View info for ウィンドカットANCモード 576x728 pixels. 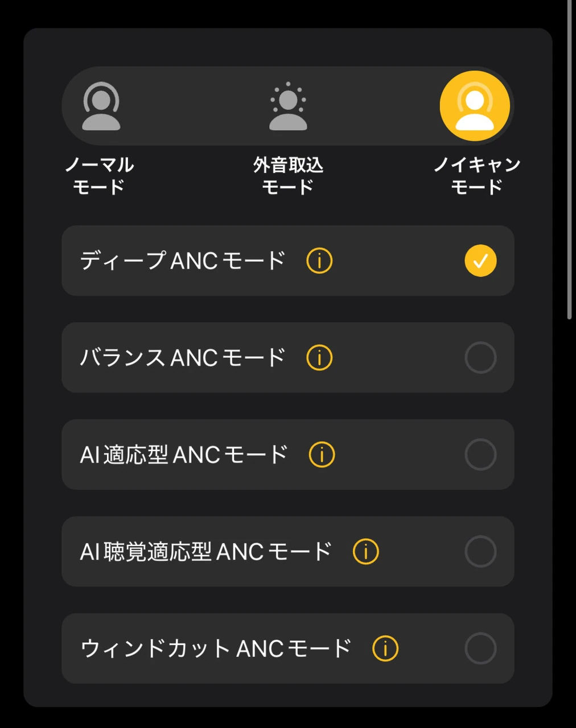[385, 648]
